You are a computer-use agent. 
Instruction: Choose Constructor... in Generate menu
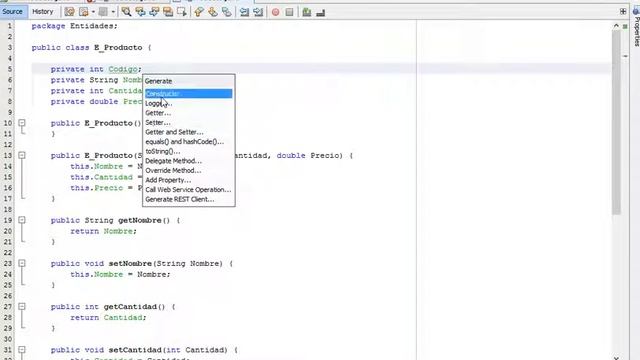point(189,93)
